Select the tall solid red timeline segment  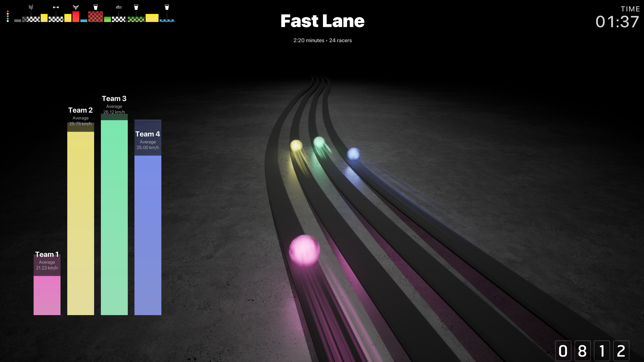(76, 17)
